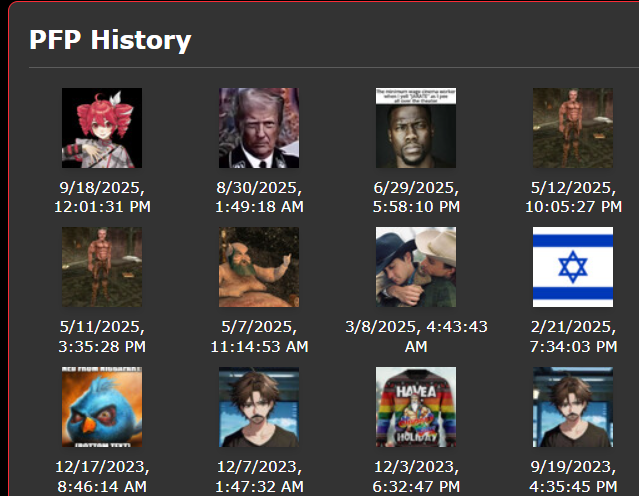Select the rainbow holiday sweater avatar
Image resolution: width=639 pixels, height=496 pixels.
click(416, 407)
